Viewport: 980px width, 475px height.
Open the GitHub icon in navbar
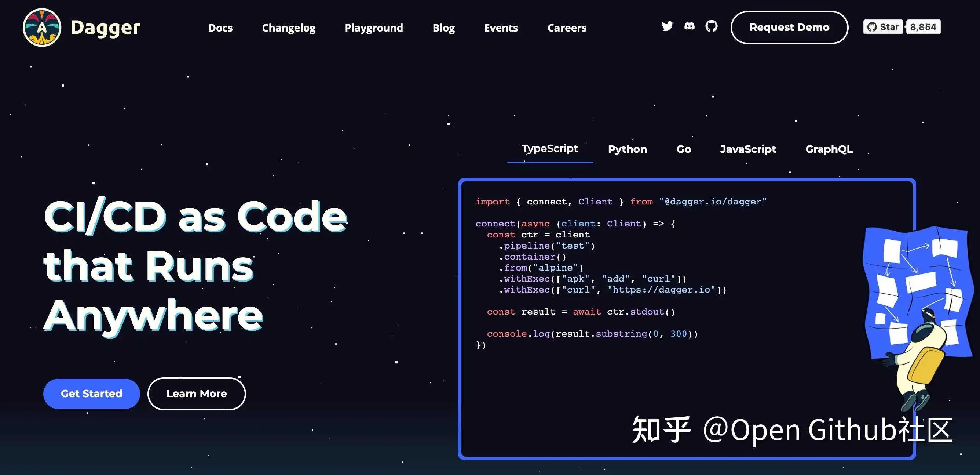point(712,26)
